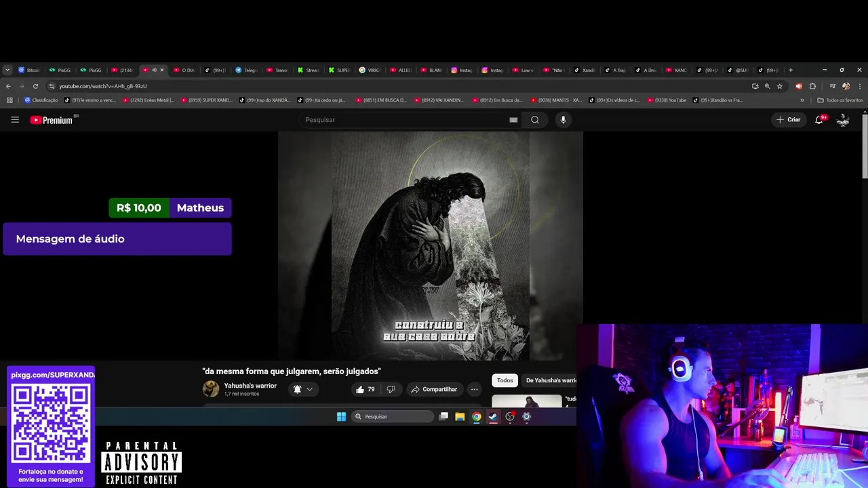Close the active YouTube tab
Image resolution: width=868 pixels, height=488 pixels.
click(161, 70)
